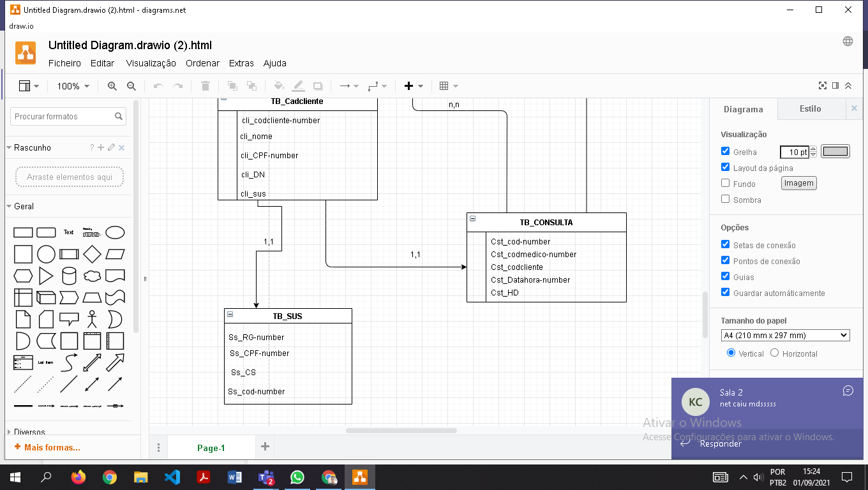Open Microsoft Teams from the taskbar

click(266, 477)
